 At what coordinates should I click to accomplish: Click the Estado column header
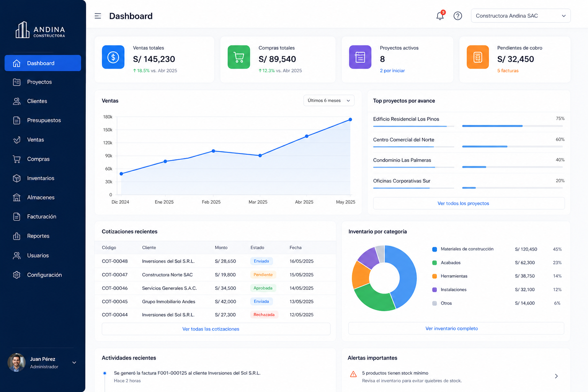coord(257,248)
